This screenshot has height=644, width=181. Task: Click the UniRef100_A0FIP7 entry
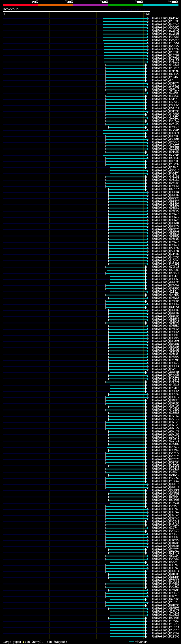coord(166,124)
